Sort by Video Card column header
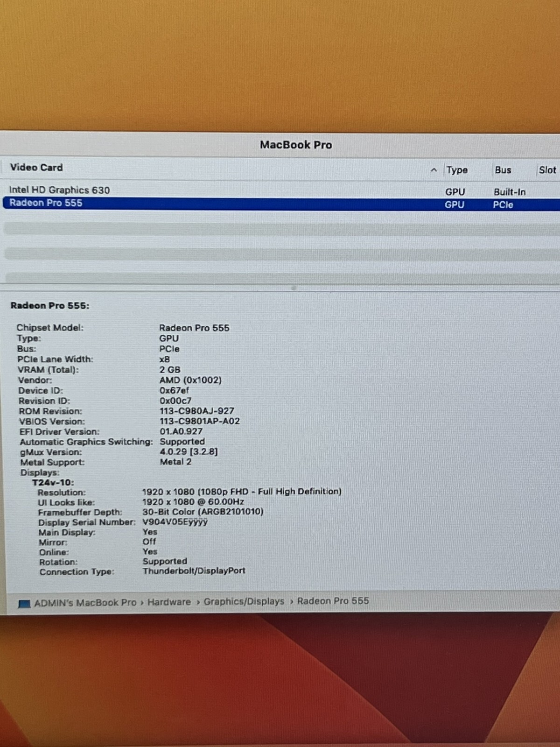Viewport: 560px width, 747px height. tap(36, 168)
